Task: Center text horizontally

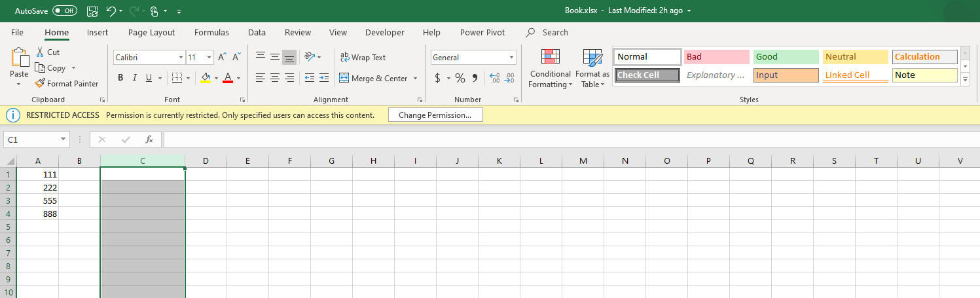Action: 275,78
